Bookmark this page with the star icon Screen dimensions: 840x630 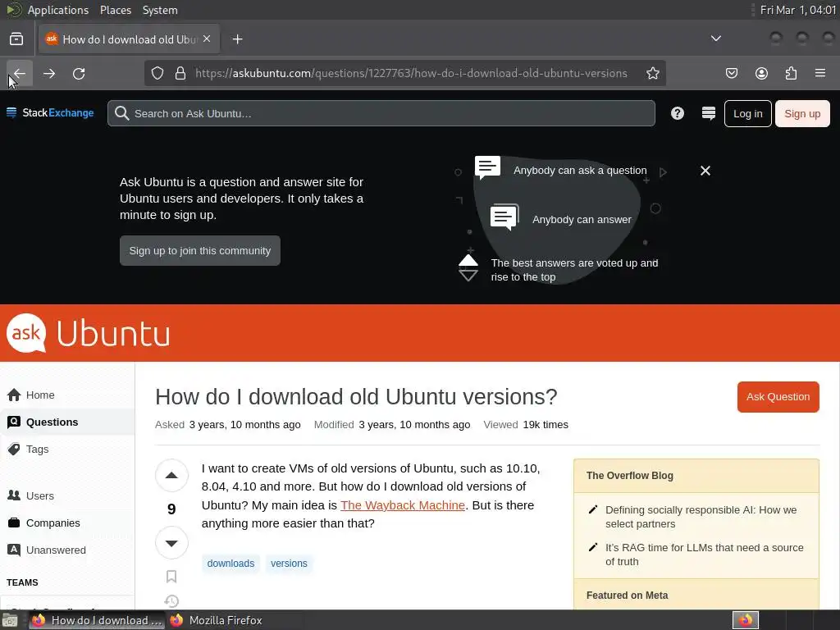coord(652,73)
